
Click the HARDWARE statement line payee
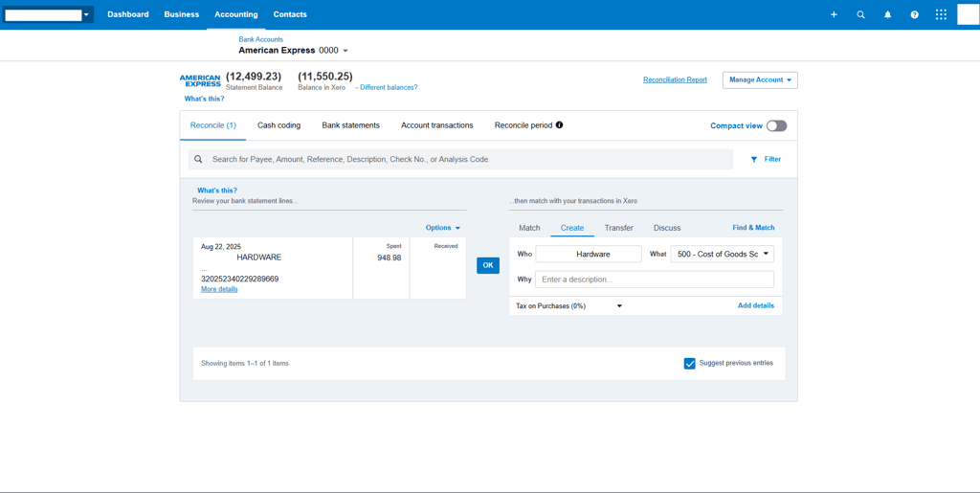(258, 258)
